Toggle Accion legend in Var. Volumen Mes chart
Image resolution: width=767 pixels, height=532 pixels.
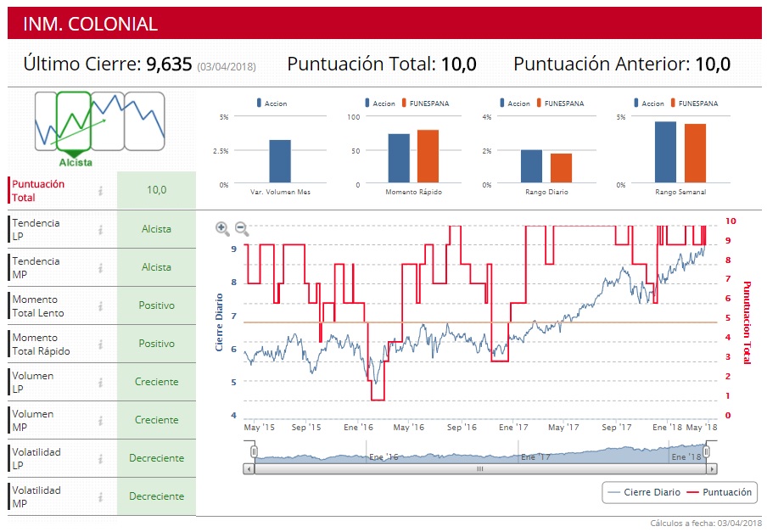tap(272, 104)
